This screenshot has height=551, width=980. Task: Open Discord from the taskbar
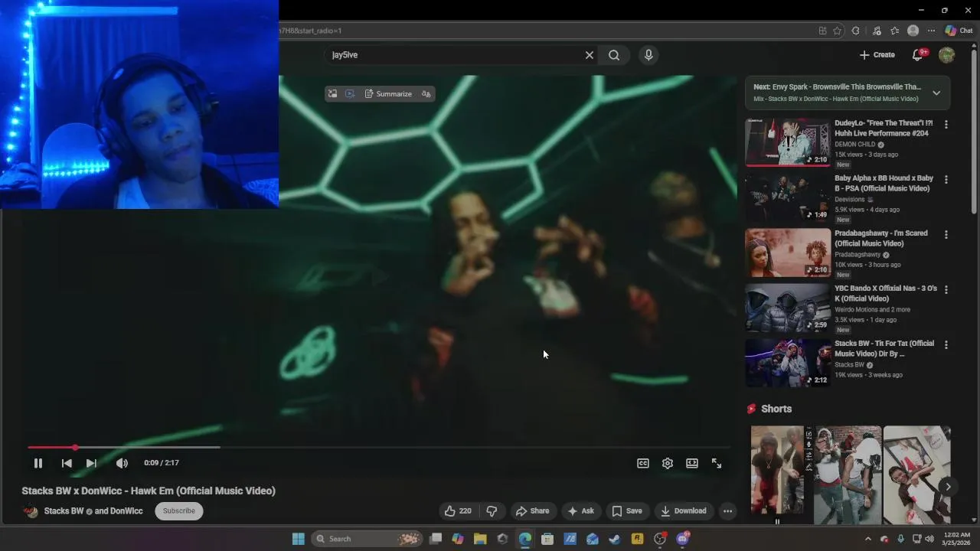coord(682,539)
